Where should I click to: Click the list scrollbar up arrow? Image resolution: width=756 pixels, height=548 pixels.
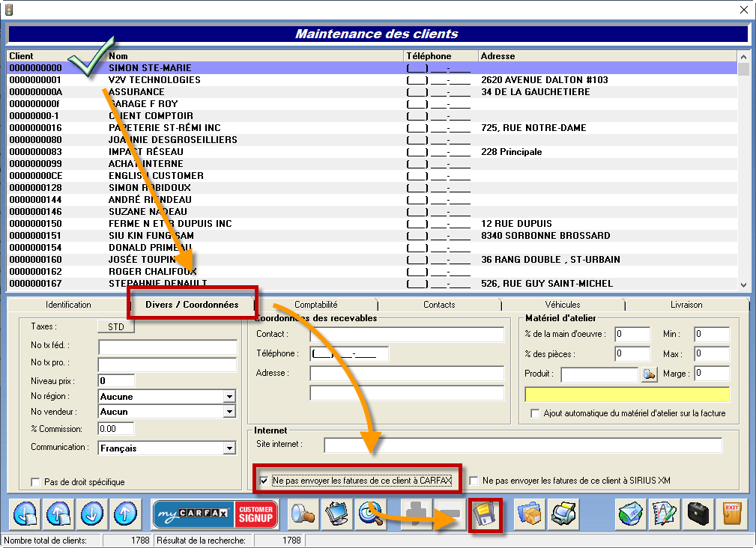point(743,56)
